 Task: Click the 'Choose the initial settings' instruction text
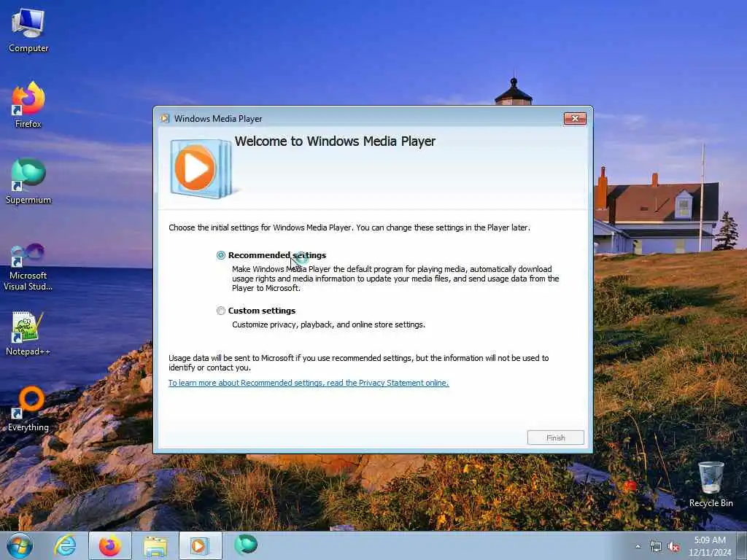349,227
